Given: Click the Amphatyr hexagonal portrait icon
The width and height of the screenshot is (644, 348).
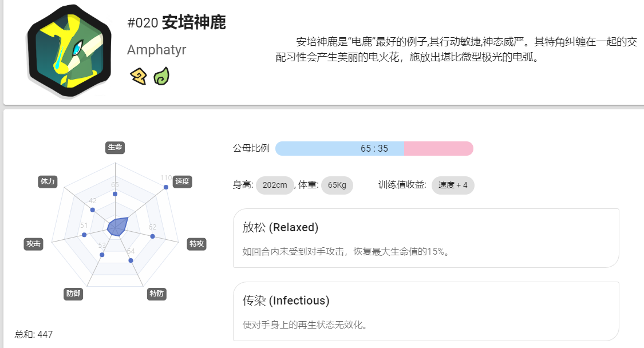Looking at the screenshot, I should (69, 51).
